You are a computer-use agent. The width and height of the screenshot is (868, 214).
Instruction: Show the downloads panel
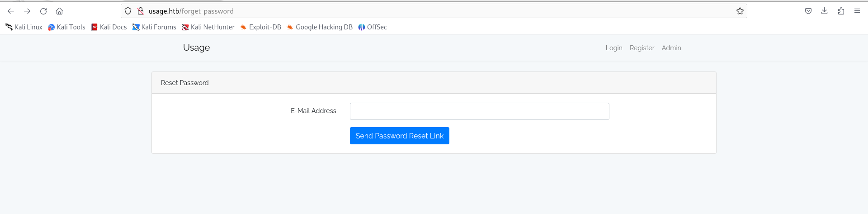(825, 11)
